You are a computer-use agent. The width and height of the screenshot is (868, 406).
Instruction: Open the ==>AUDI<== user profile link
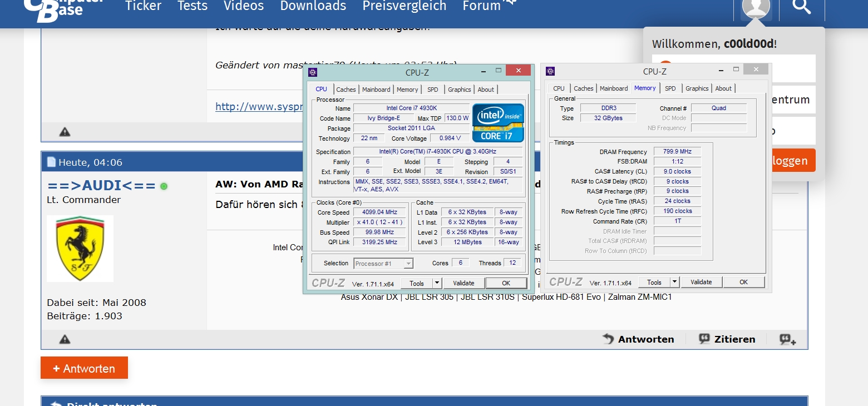[x=101, y=186]
